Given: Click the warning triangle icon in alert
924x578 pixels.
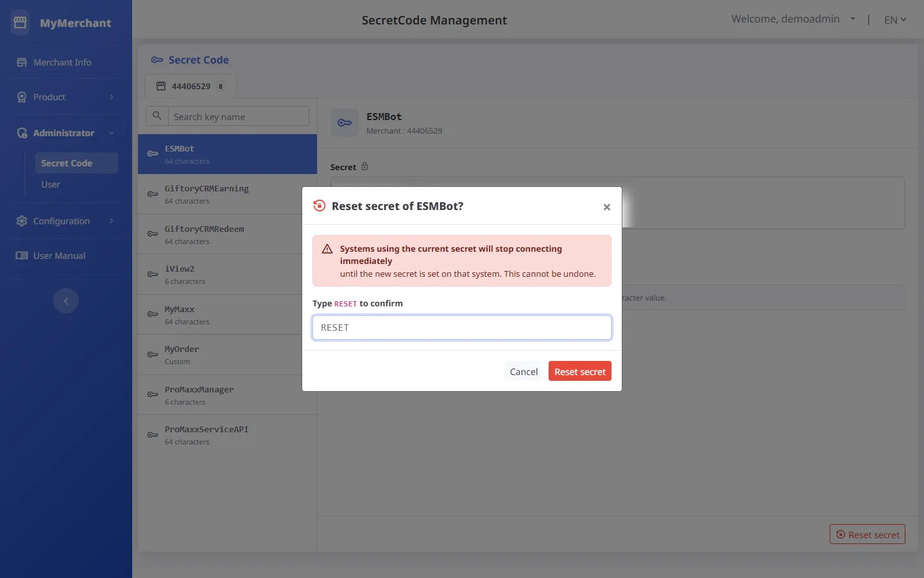Looking at the screenshot, I should (327, 249).
